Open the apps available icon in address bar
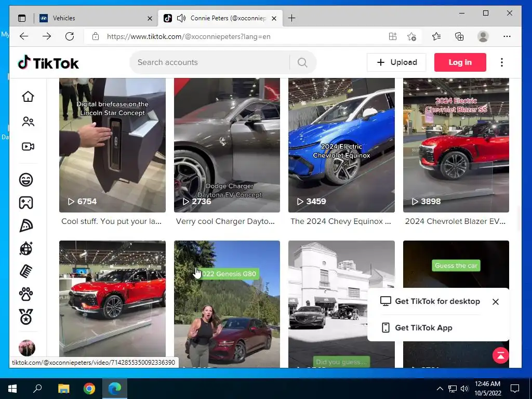 pyautogui.click(x=393, y=36)
